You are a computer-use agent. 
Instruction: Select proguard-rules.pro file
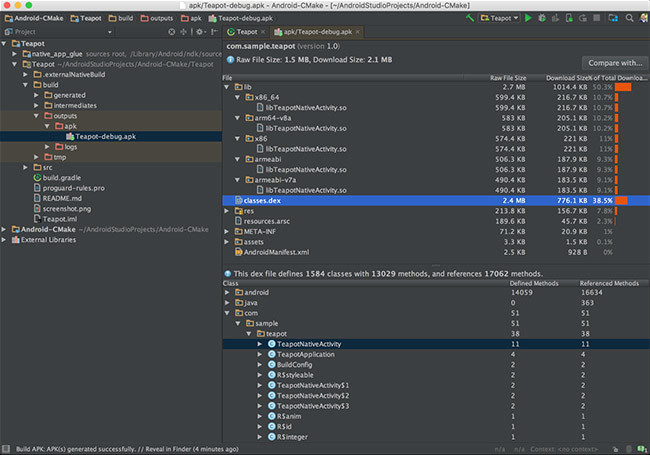pos(73,188)
